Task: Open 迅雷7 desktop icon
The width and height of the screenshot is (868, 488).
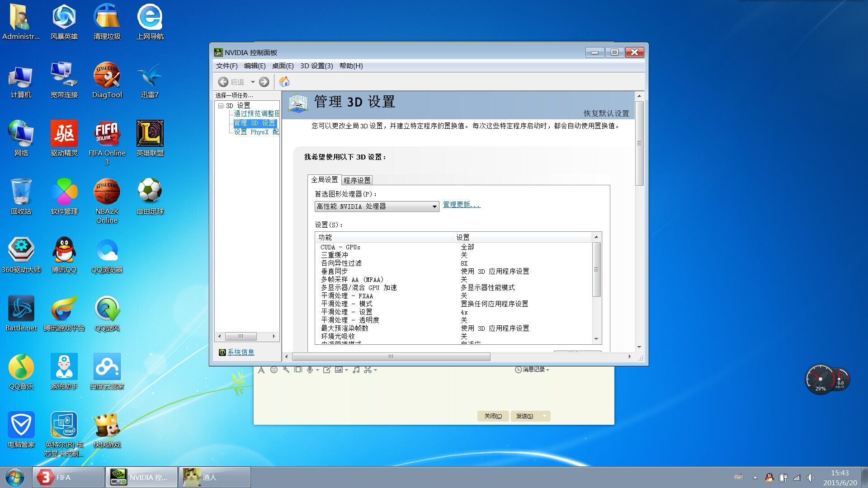Action: (150, 80)
